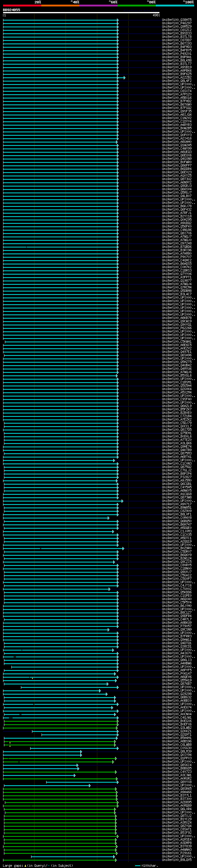Select hit UniRef100_A2D895

(x=177, y=802)
